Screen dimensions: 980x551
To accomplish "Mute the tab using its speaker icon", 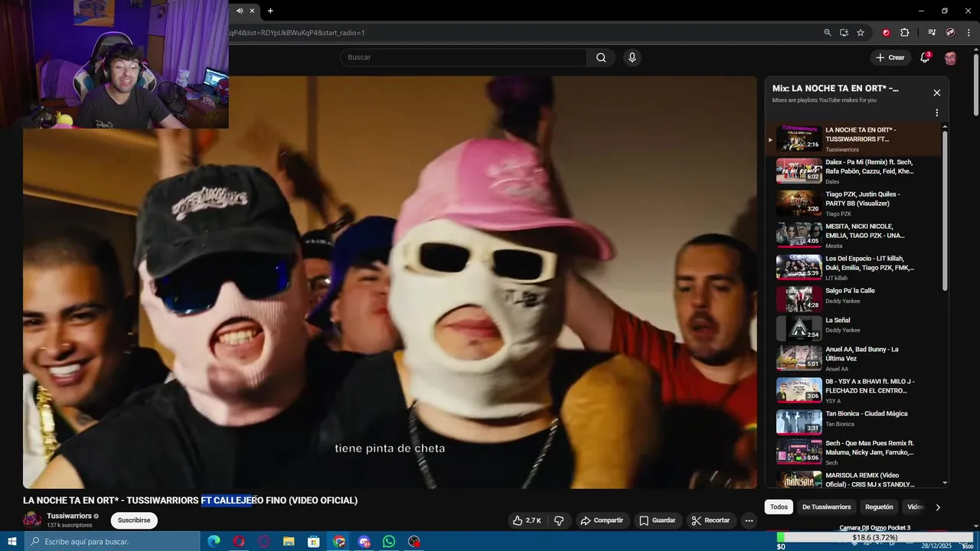I will [240, 11].
